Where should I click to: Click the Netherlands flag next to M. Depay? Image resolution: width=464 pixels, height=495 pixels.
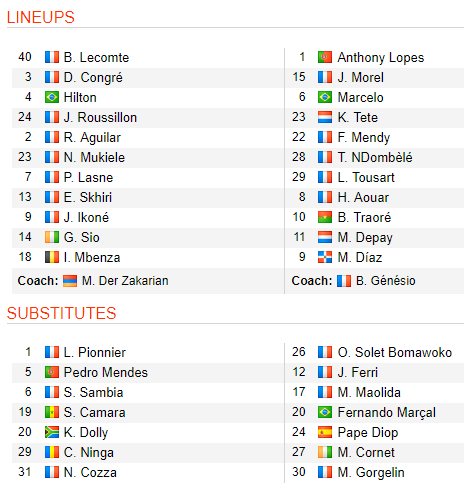click(x=325, y=237)
